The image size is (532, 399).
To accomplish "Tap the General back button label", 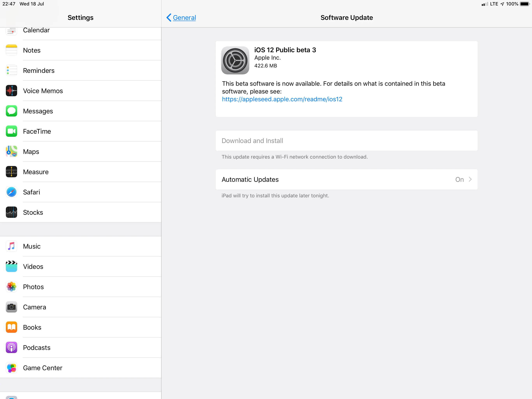I will click(184, 18).
